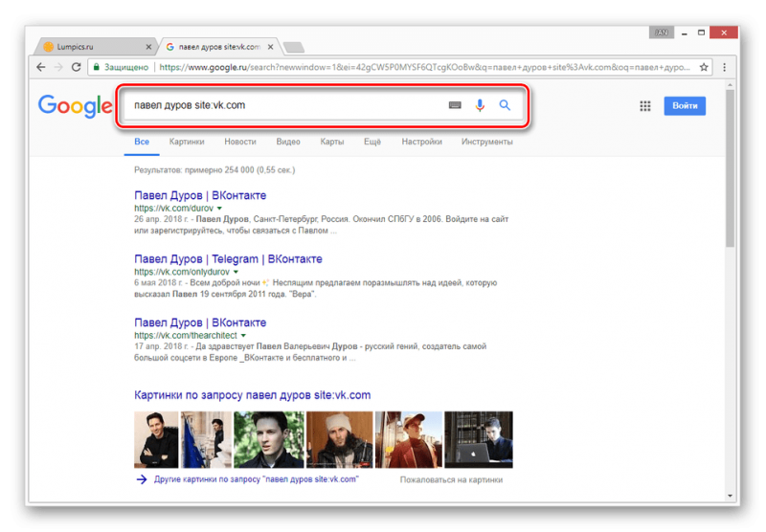Switch to the Lumpics.ru tab
This screenshot has height=532, width=766.
click(97, 47)
